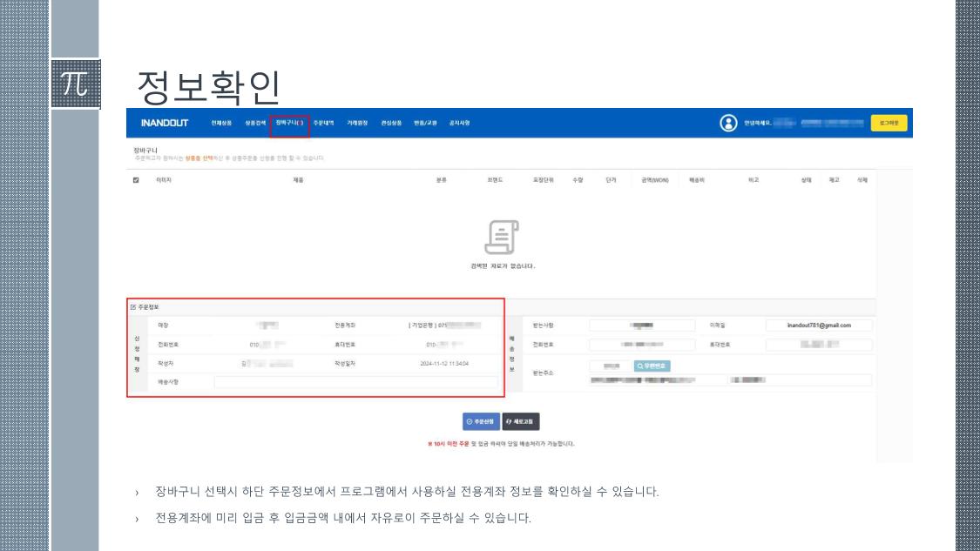
Task: Click the 비고 column header
Action: [x=754, y=180]
